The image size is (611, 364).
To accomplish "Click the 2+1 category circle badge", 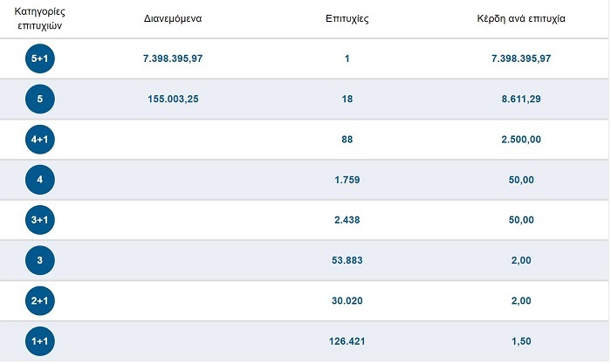I will 40,301.
